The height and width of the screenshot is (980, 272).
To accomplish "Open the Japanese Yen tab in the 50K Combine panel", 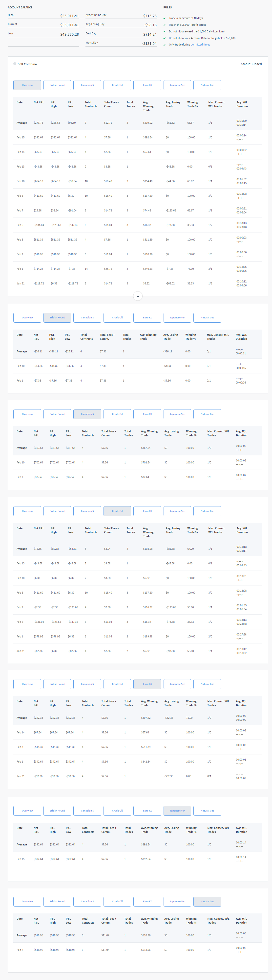I will click(177, 85).
